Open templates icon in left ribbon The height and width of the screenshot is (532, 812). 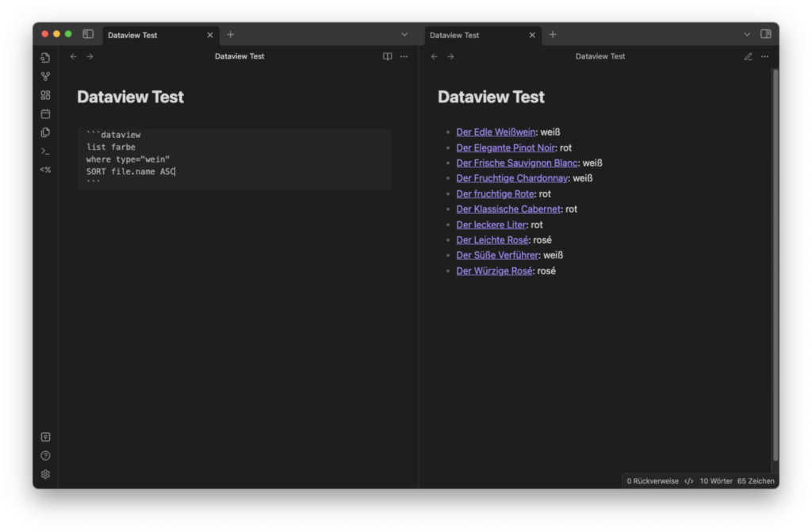tap(45, 132)
